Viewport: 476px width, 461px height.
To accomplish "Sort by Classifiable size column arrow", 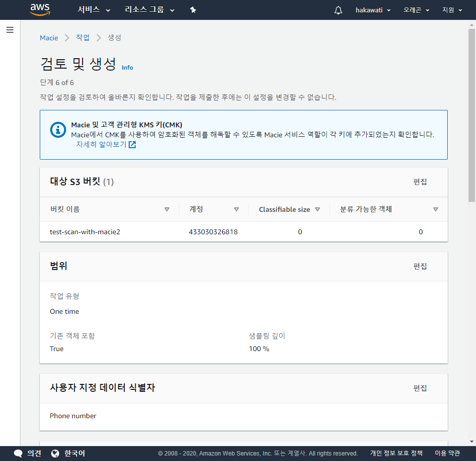I will [x=317, y=209].
